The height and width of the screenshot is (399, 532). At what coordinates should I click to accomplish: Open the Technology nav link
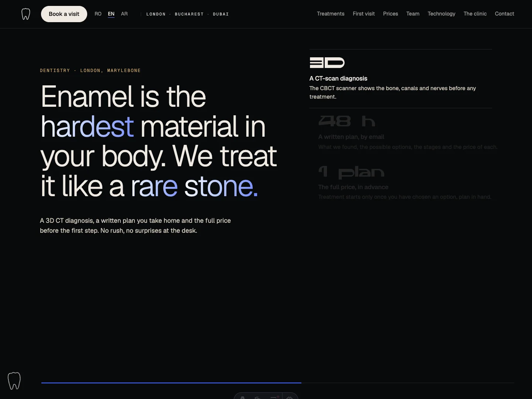click(441, 14)
